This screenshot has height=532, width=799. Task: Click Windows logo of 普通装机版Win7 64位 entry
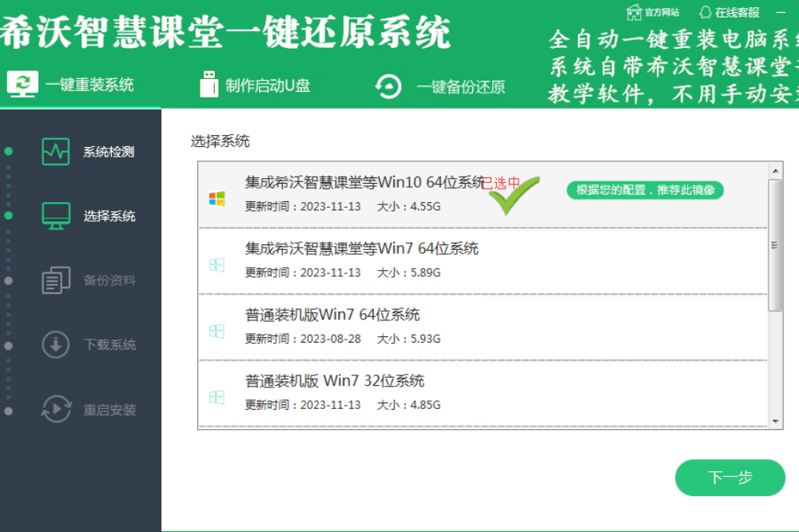tap(217, 331)
